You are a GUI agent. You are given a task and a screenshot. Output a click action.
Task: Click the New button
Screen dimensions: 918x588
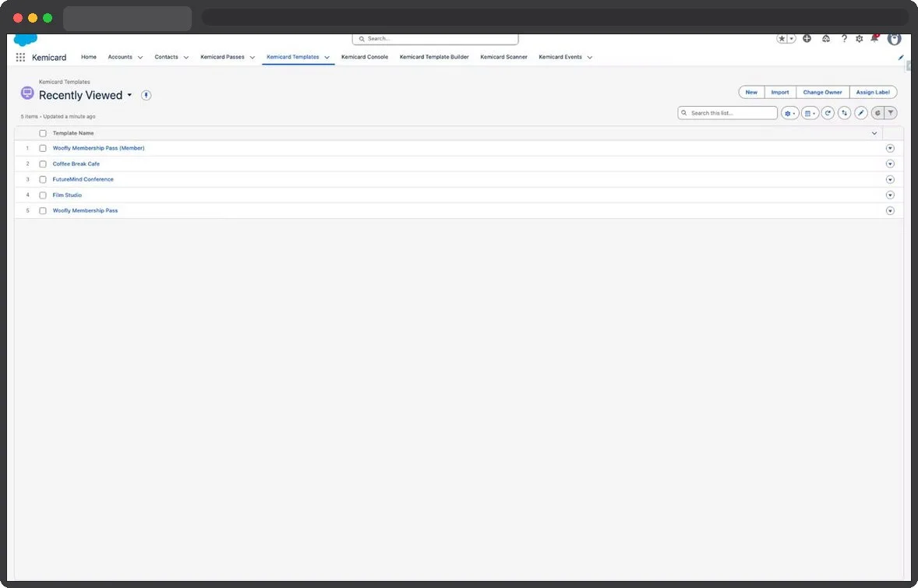pyautogui.click(x=751, y=93)
